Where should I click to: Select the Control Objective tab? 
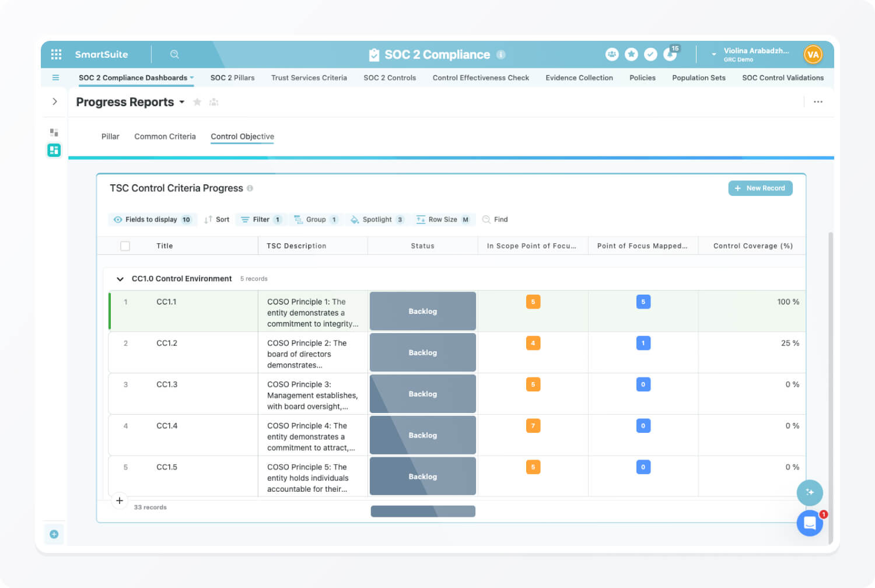(242, 136)
